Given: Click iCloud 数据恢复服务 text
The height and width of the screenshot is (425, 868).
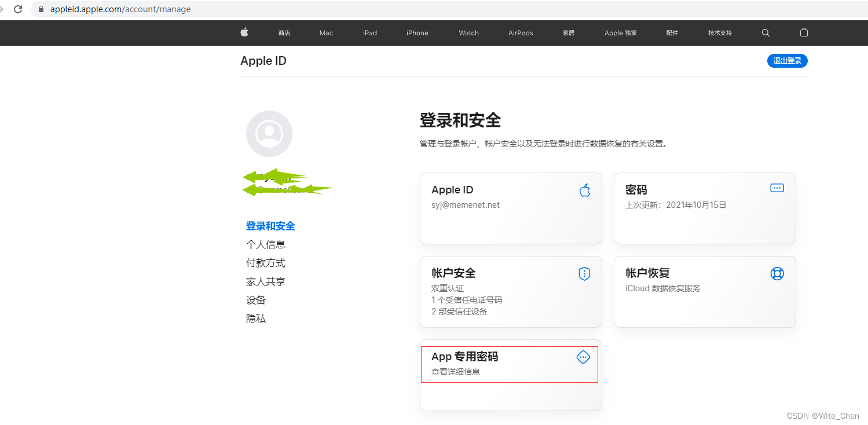Looking at the screenshot, I should 663,288.
